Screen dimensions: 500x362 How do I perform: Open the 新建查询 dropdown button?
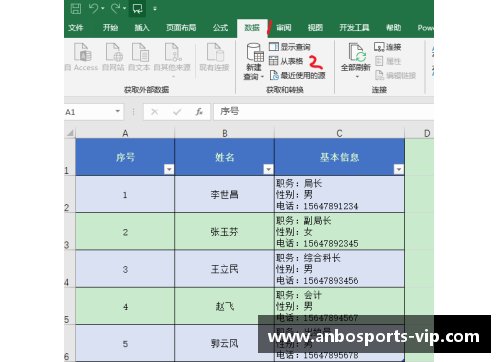[x=254, y=61]
